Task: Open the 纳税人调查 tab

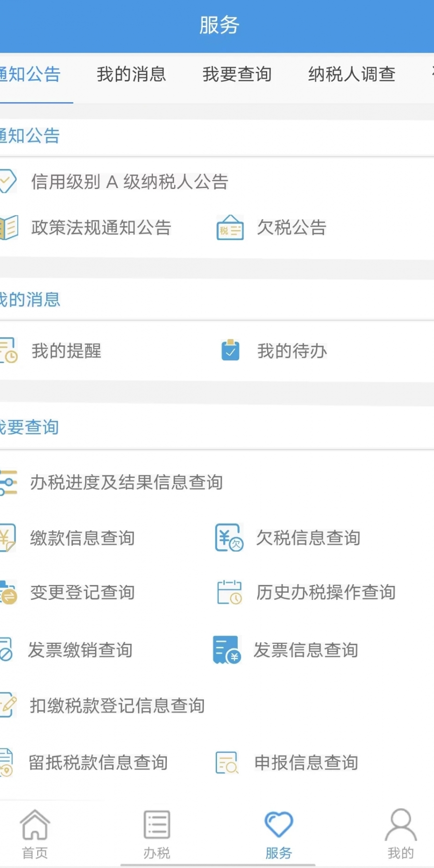Action: pyautogui.click(x=352, y=74)
